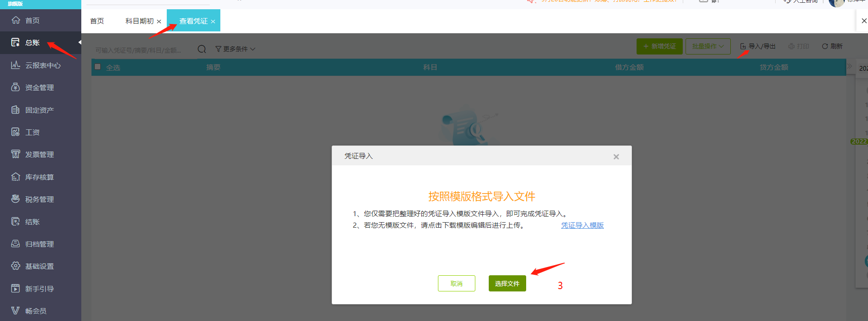The height and width of the screenshot is (321, 868).
Task: Click the 摘要 column header
Action: click(213, 67)
